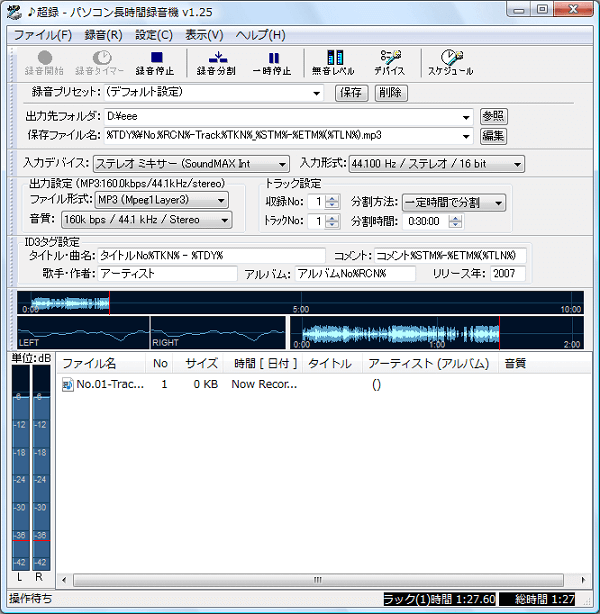Open the 録音(R) menu
600x614 pixels.
point(103,35)
